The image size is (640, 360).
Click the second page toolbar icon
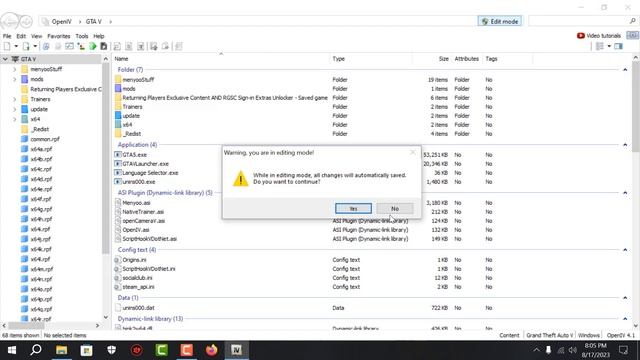26,46
